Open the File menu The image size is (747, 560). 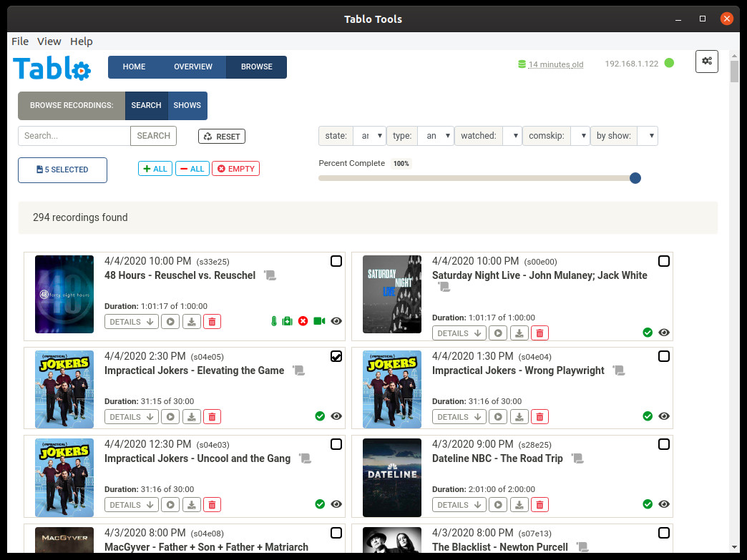pyautogui.click(x=20, y=41)
